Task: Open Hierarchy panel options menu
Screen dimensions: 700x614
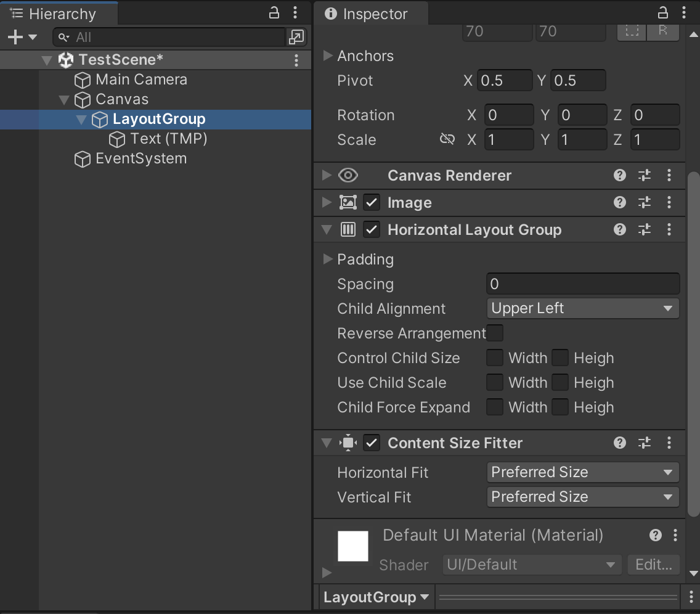Action: [x=295, y=13]
